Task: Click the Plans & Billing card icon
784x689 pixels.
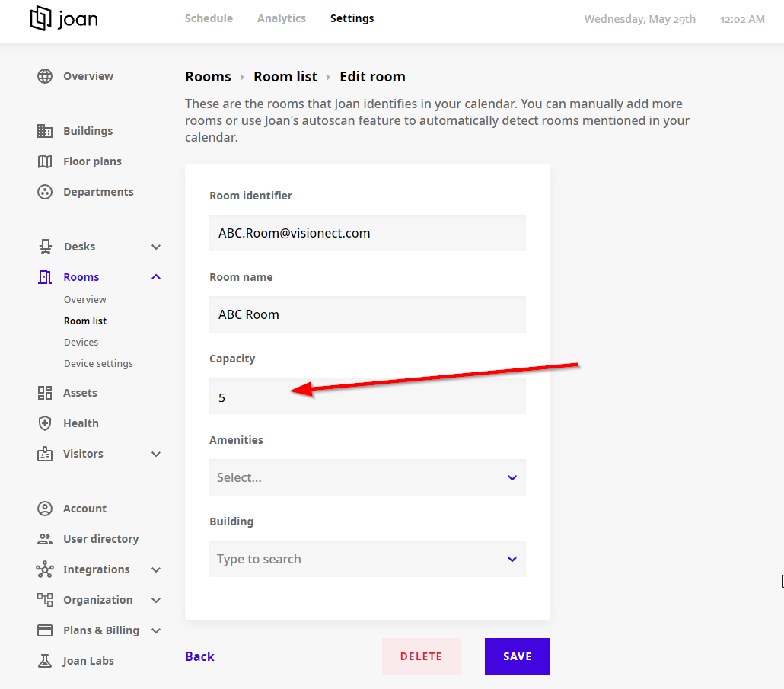Action: pos(45,630)
